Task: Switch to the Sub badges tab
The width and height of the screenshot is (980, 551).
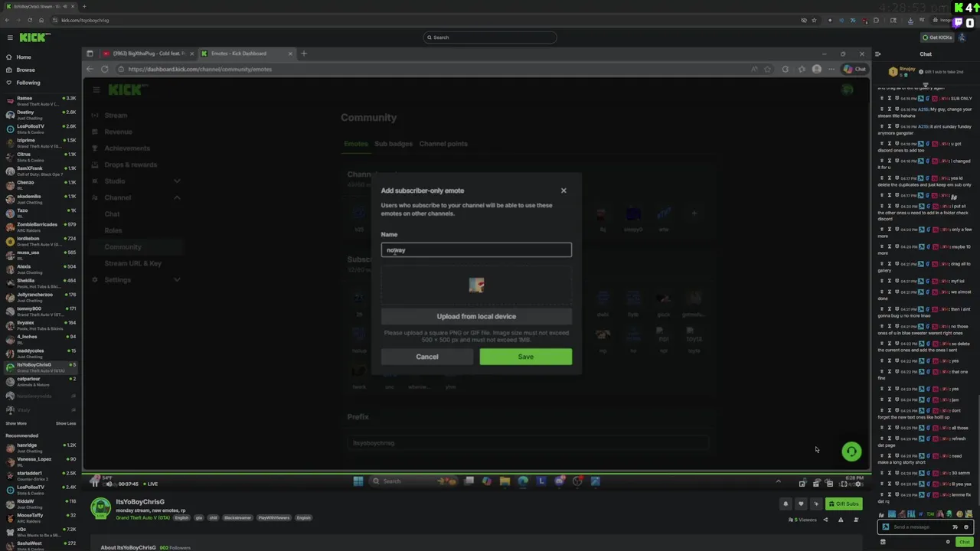Action: click(x=394, y=144)
